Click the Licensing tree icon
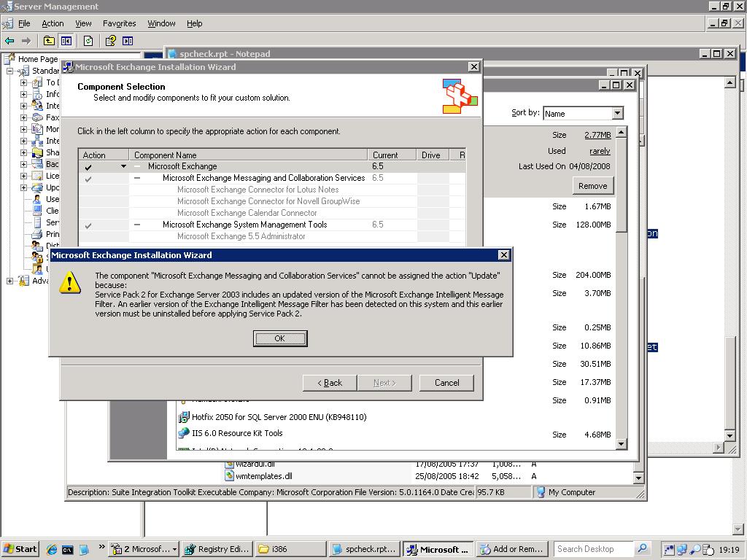This screenshot has width=747, height=560. (37, 176)
